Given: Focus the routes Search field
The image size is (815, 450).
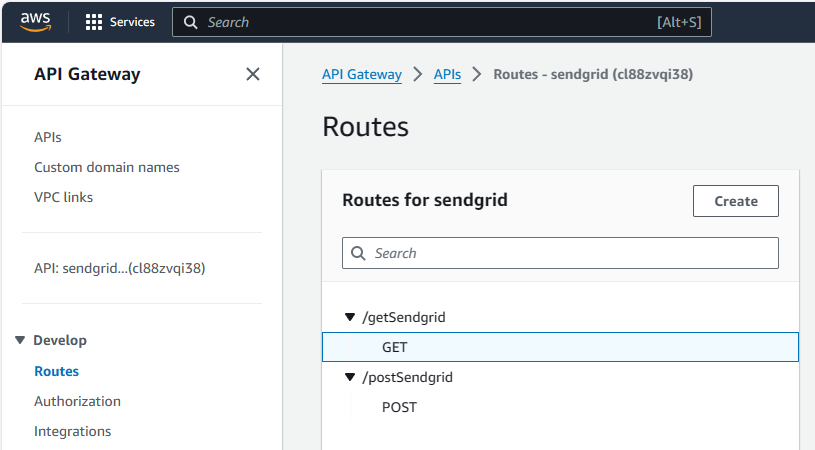Looking at the screenshot, I should point(560,253).
